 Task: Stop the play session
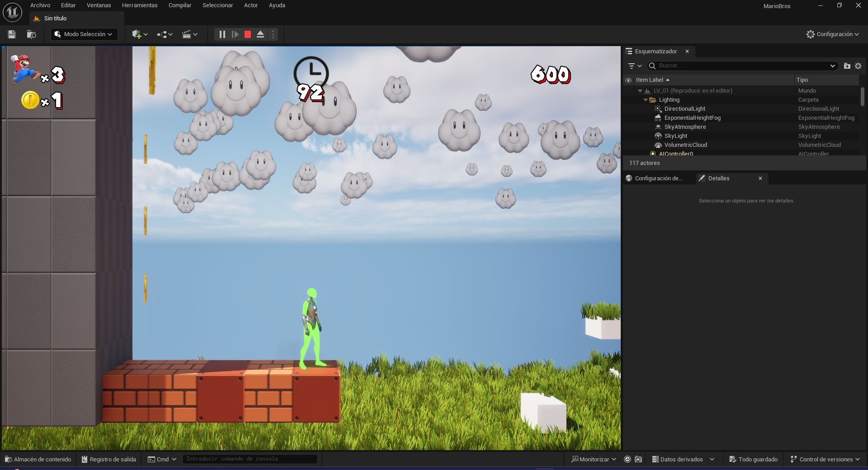coord(248,34)
